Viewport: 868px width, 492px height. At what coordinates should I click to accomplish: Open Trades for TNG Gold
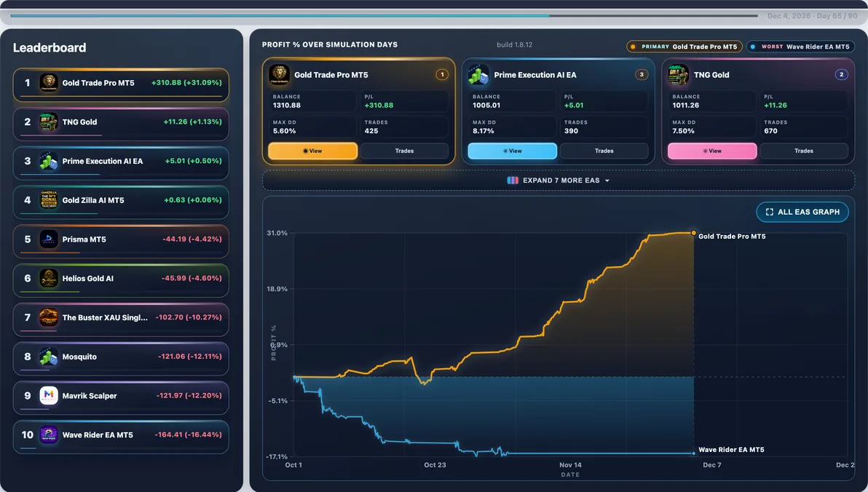tap(804, 151)
